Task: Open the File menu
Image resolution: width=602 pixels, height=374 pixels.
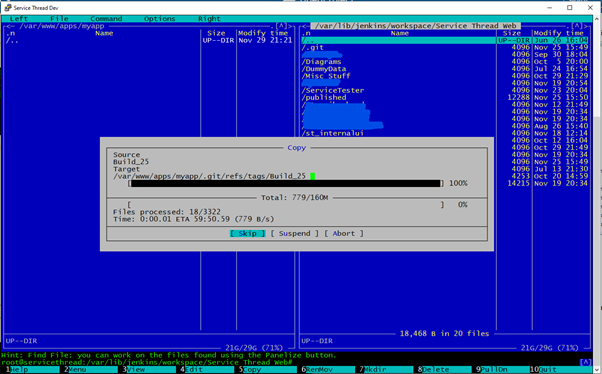Action: pyautogui.click(x=59, y=18)
